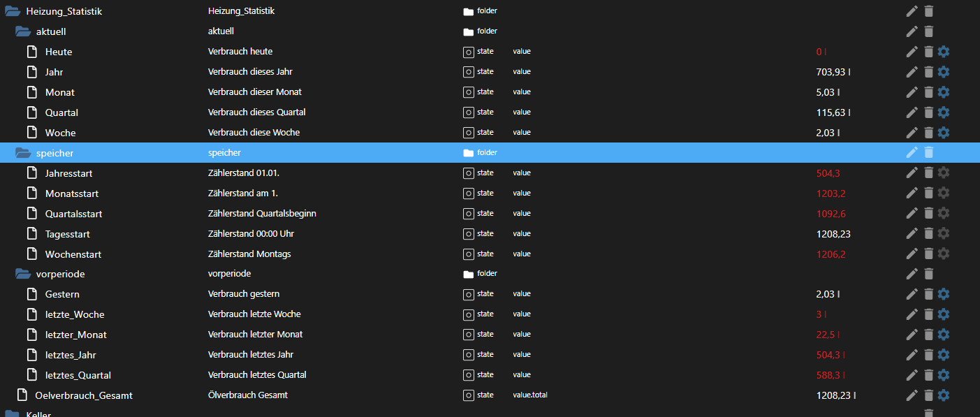The width and height of the screenshot is (980, 417).
Task: Edit the Heute state
Action: (x=912, y=52)
